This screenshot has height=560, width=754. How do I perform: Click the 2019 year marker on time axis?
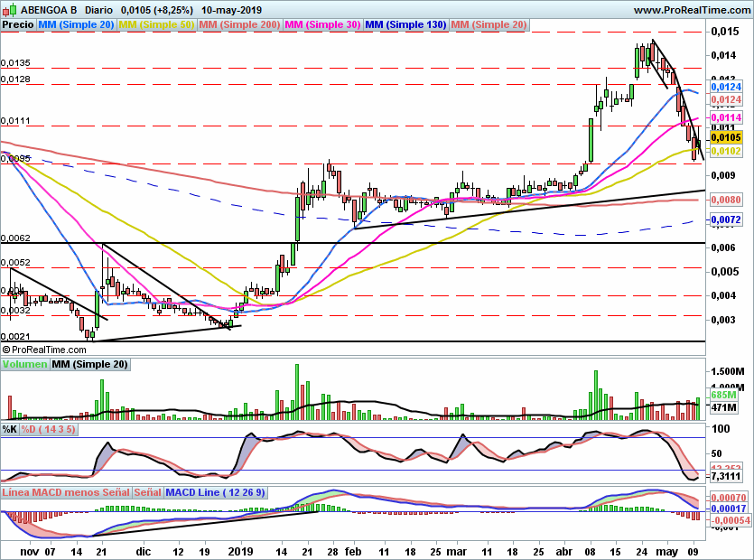[240, 551]
